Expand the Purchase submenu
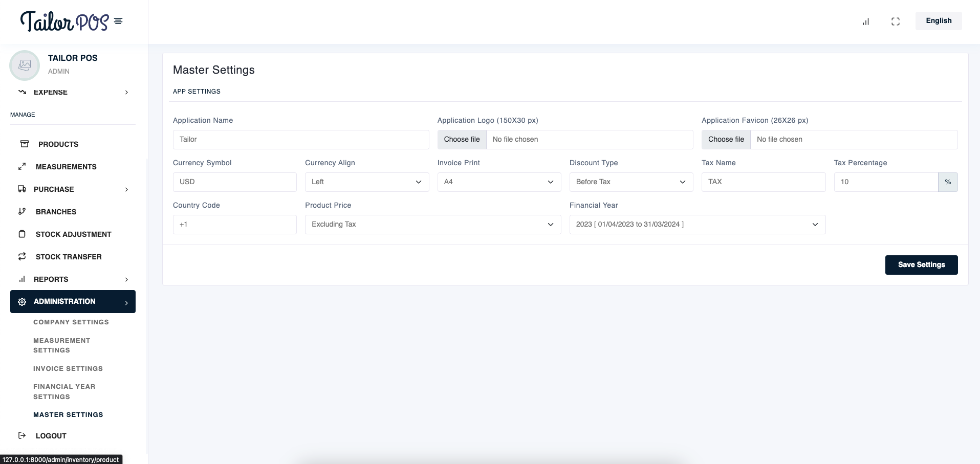The width and height of the screenshot is (980, 464). 126,189
